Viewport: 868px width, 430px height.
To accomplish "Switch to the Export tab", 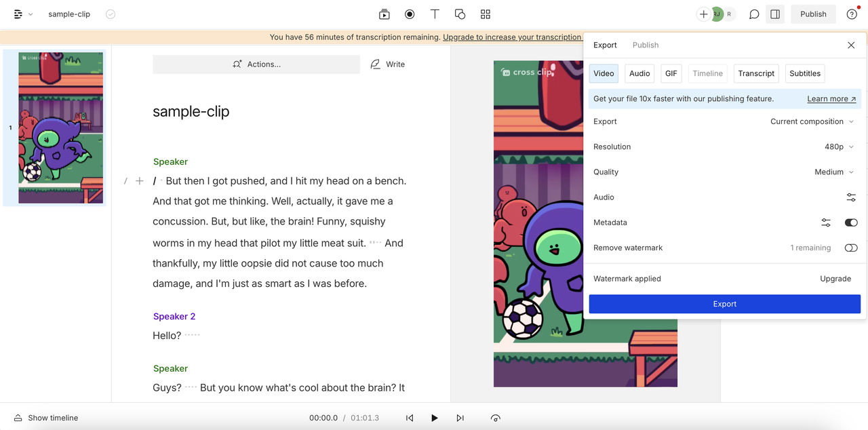I will (x=605, y=45).
